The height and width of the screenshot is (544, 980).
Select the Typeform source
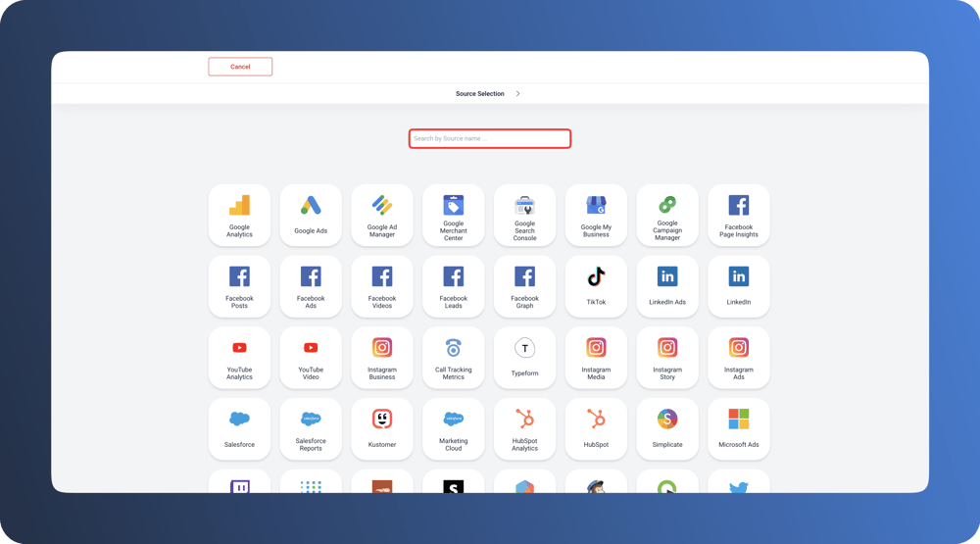click(x=524, y=358)
